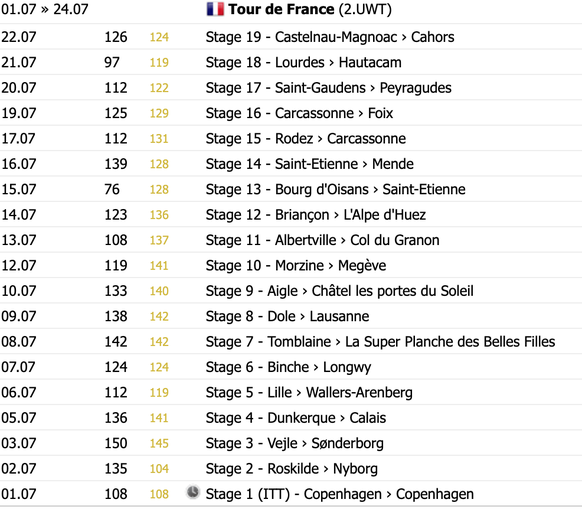
Task: Open Stage 9 Aigle to Châtel
Action: click(x=340, y=291)
